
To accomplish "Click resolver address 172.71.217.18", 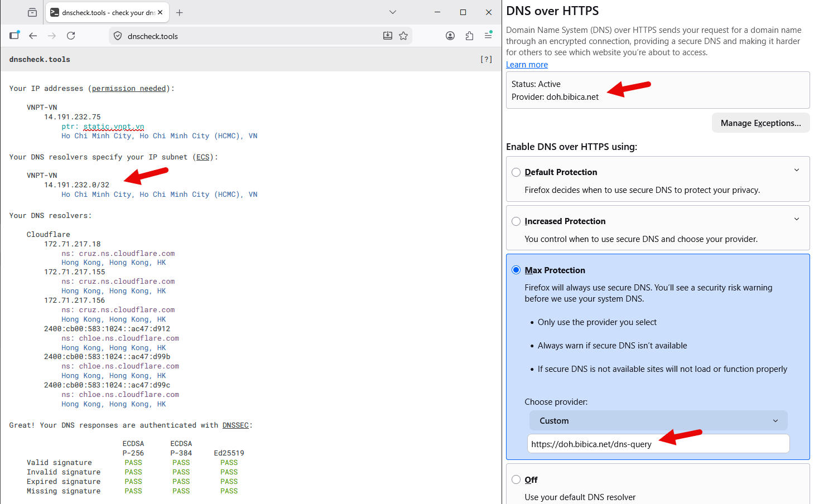I will pyautogui.click(x=73, y=244).
